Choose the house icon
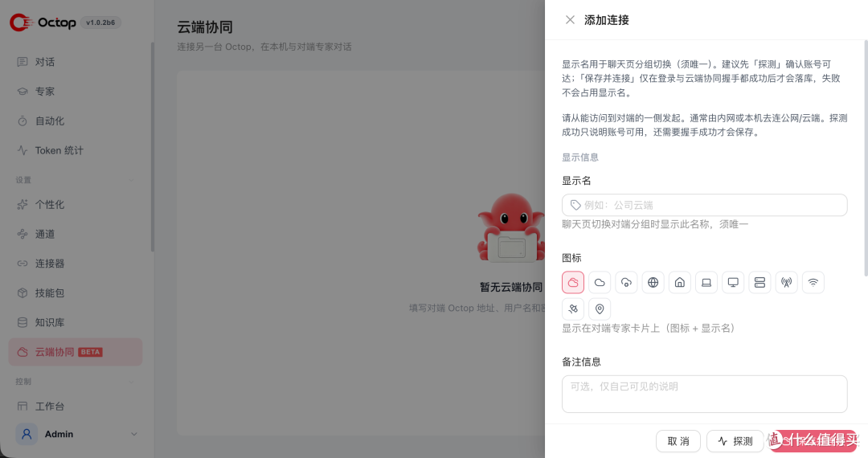The width and height of the screenshot is (868, 458). (x=680, y=283)
